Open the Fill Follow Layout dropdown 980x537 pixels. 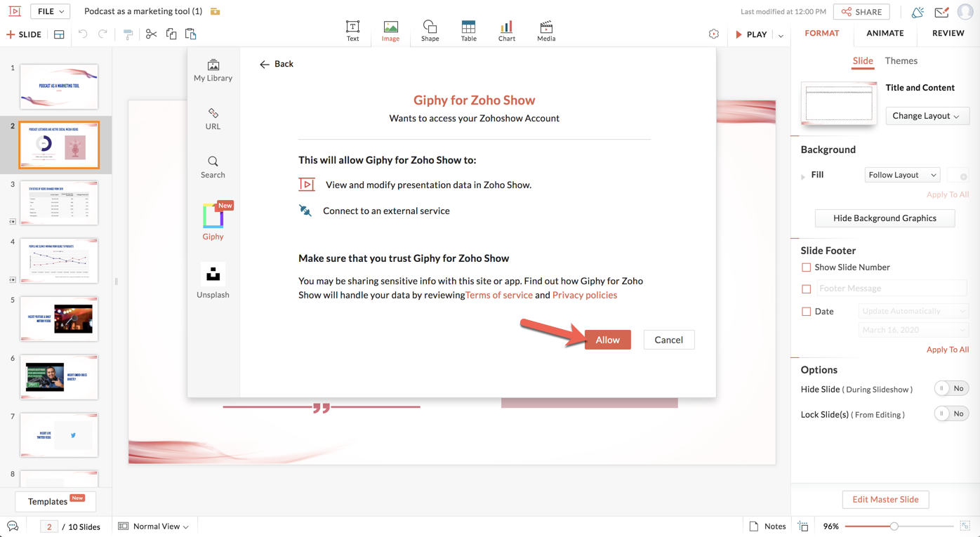click(902, 175)
